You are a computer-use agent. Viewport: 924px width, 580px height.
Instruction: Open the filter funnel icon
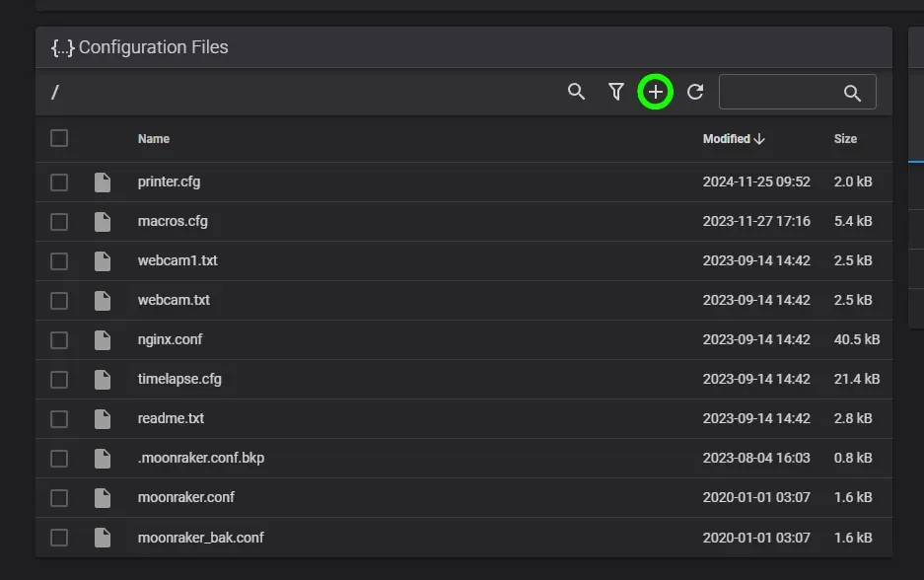[615, 92]
